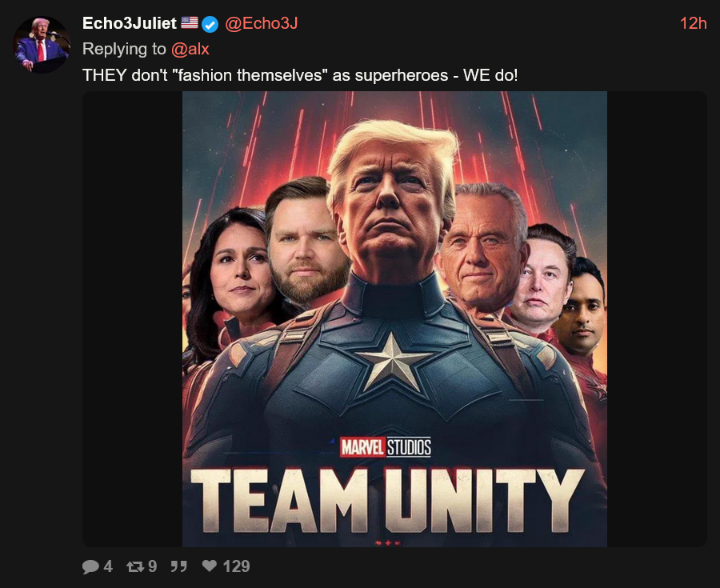
Task: Open the 12h timestamp permalink
Action: click(693, 23)
